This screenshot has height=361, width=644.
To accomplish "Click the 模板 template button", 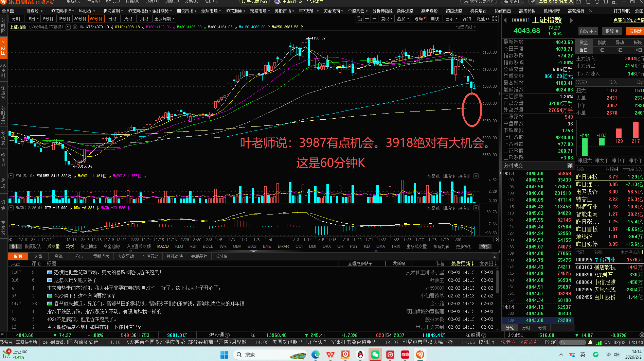I will [485, 246].
